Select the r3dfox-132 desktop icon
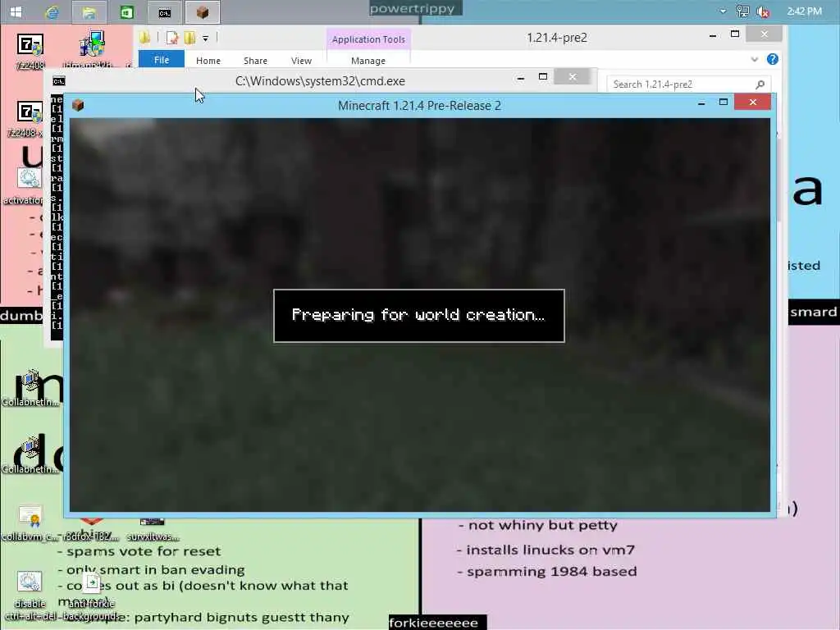 click(91, 531)
